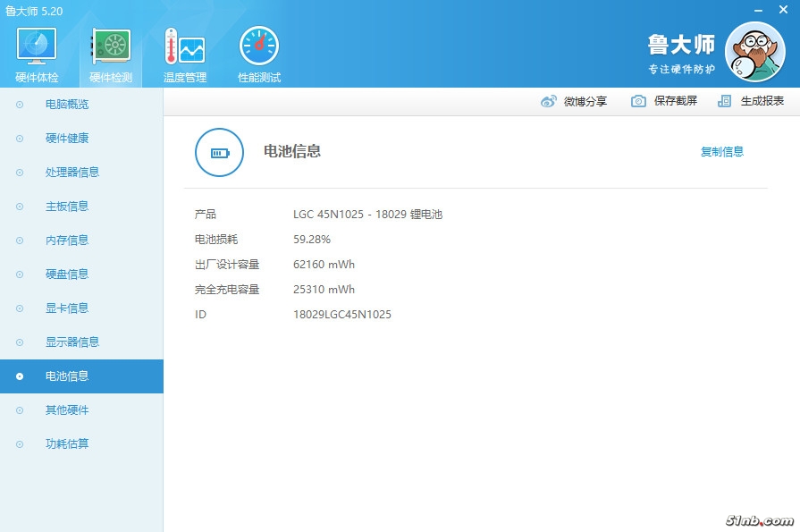The width and height of the screenshot is (800, 532).
Task: Copy battery info via 复制信息 link
Action: pyautogui.click(x=721, y=152)
